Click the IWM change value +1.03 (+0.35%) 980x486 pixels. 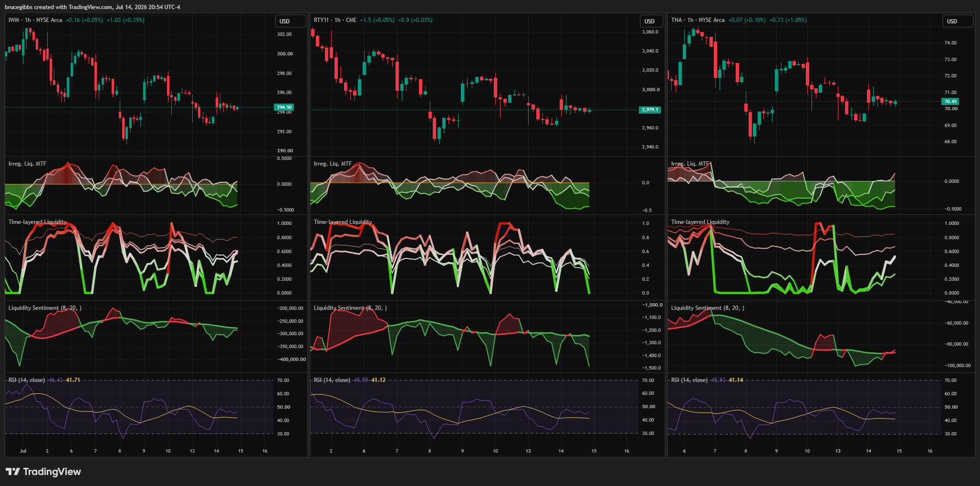tap(125, 20)
